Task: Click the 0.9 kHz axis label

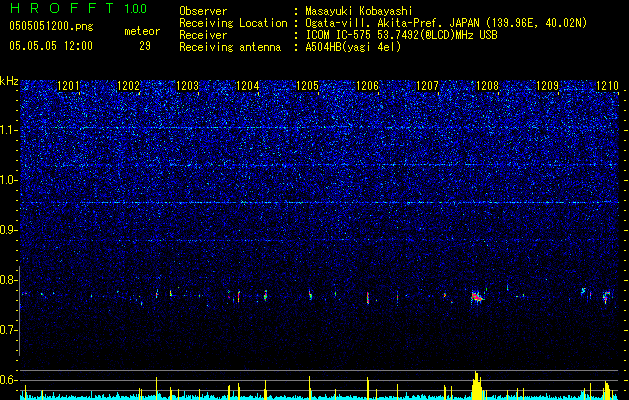Action: point(8,230)
